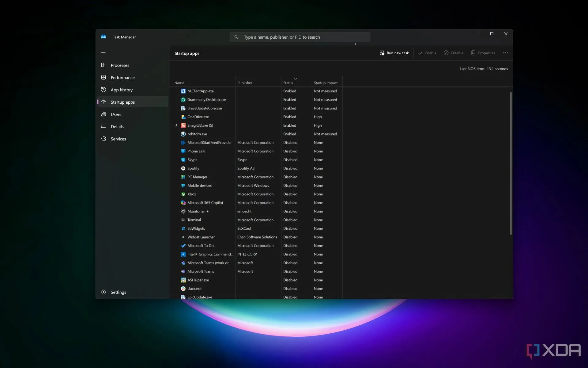Click the orbitdm.exe icon

click(x=183, y=134)
